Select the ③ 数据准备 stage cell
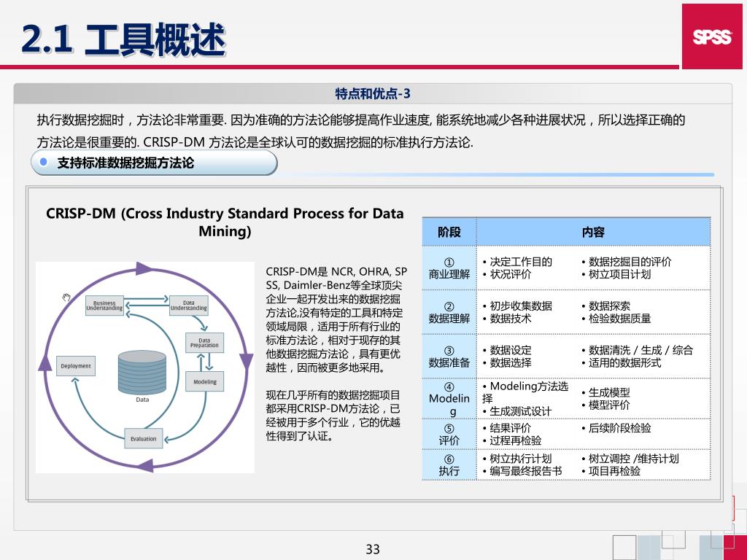 coord(449,357)
